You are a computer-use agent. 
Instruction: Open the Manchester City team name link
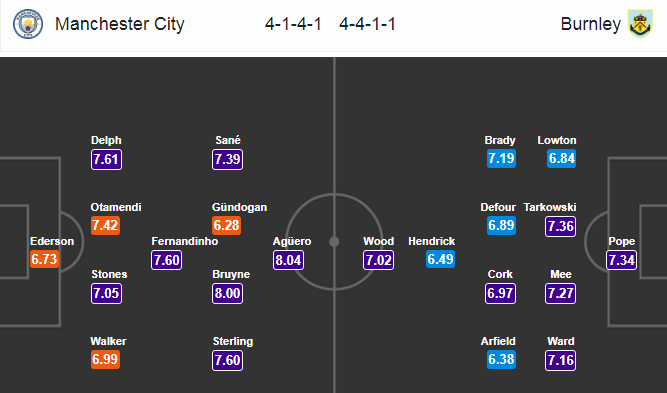[x=120, y=24]
